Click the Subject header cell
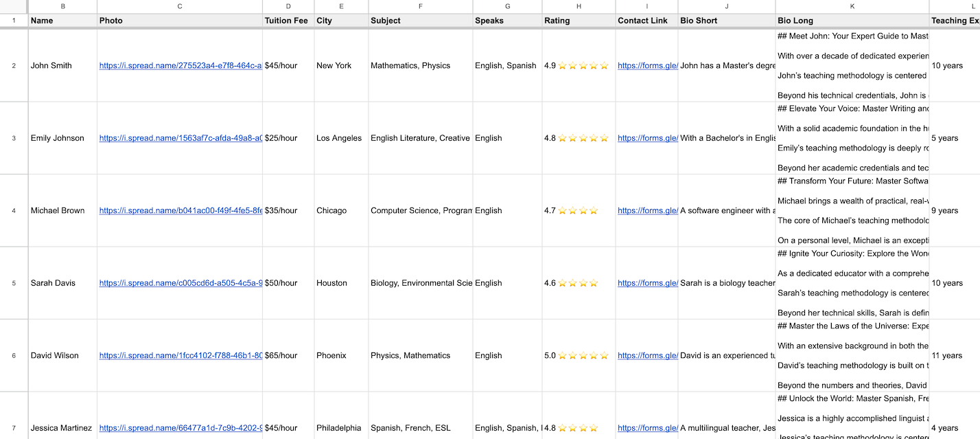 click(x=421, y=21)
